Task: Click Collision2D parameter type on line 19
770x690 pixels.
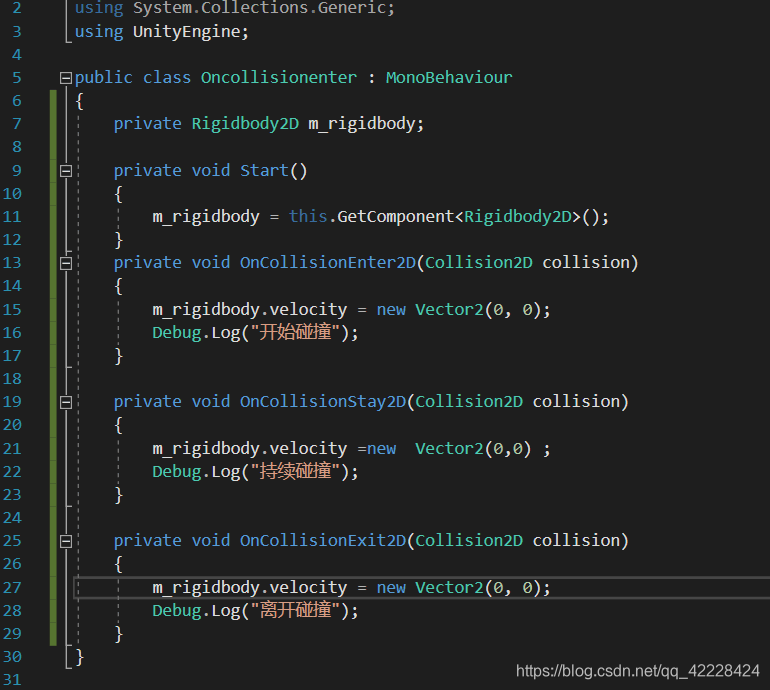Action: [469, 402]
